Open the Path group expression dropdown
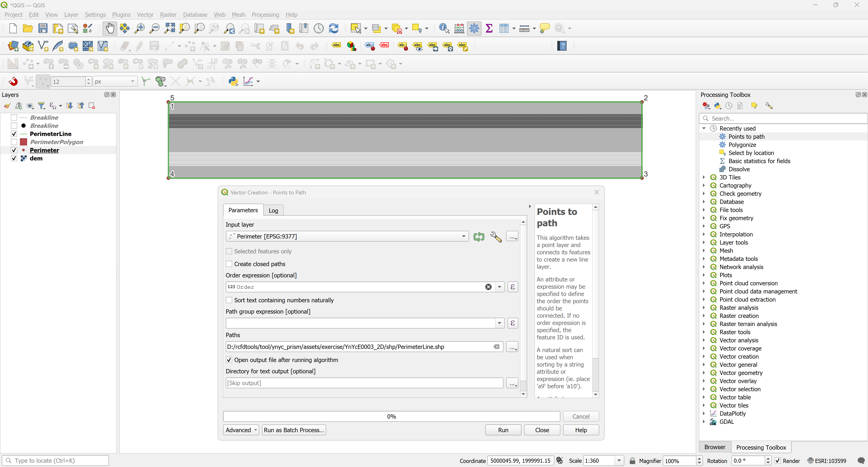Screen dimensions: 868x467 (x=500, y=323)
